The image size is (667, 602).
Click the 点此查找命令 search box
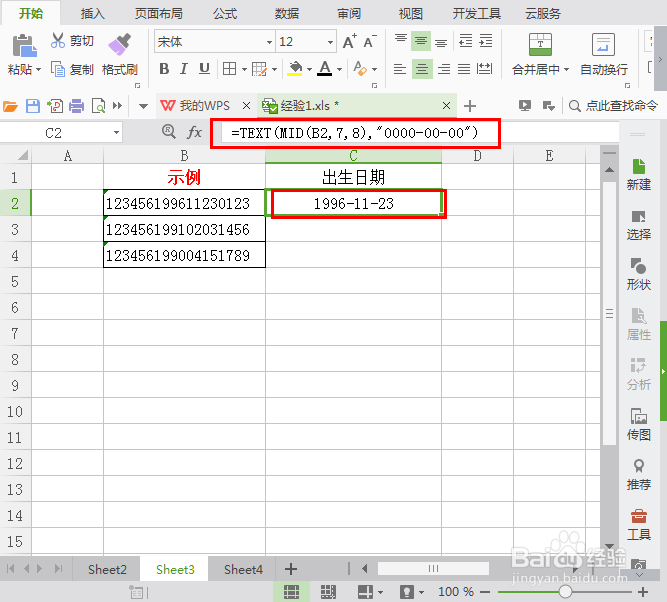pos(614,106)
